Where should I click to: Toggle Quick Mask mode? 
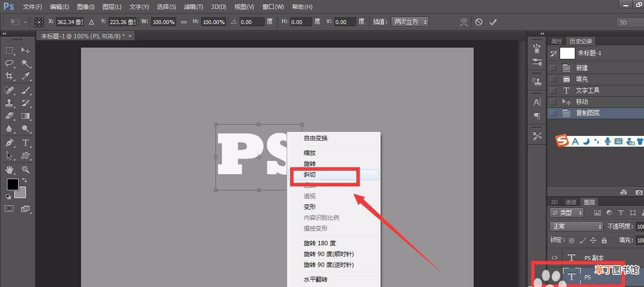9,209
